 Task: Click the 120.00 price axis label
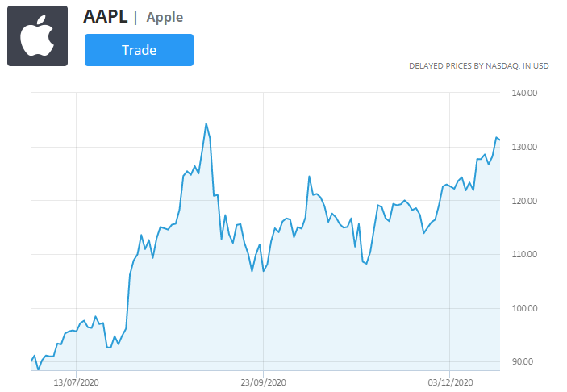(x=524, y=201)
